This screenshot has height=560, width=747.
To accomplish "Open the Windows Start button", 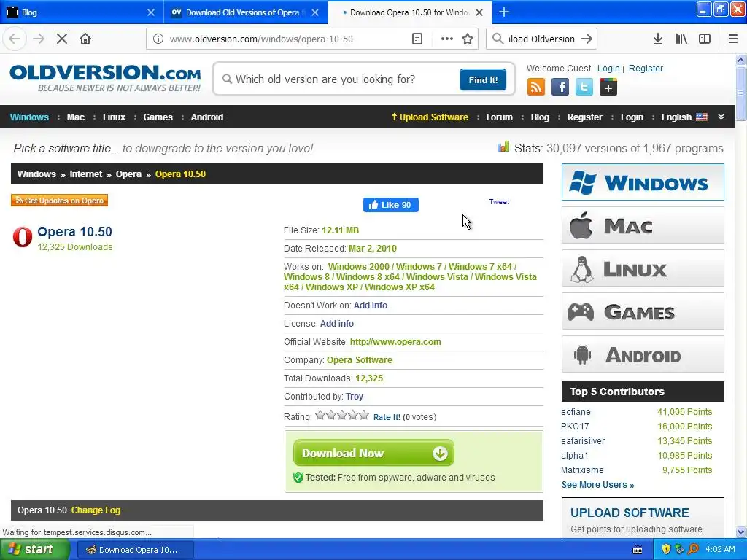I will click(x=34, y=549).
